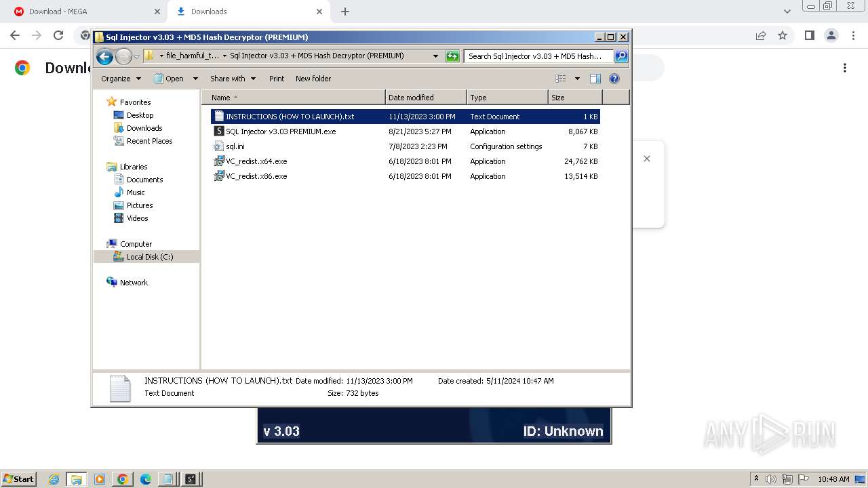Expand the view options dropdown arrow
Image resolution: width=868 pixels, height=488 pixels.
click(x=577, y=79)
